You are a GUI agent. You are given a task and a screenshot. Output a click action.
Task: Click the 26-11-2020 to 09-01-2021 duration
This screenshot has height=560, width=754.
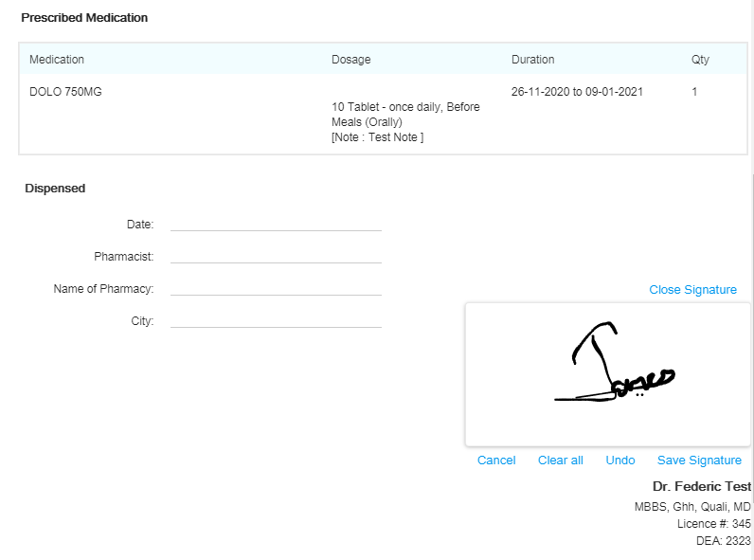click(x=577, y=92)
